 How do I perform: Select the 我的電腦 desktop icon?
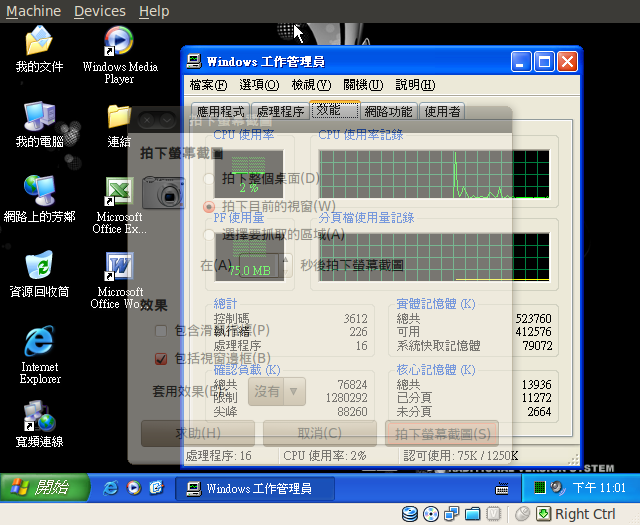coord(39,124)
